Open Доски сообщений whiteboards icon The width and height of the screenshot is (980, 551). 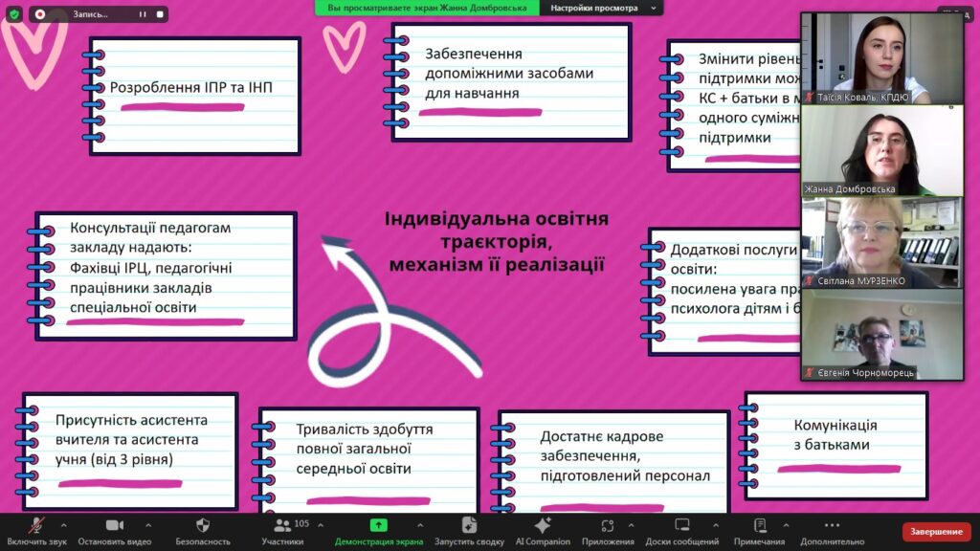pyautogui.click(x=682, y=526)
